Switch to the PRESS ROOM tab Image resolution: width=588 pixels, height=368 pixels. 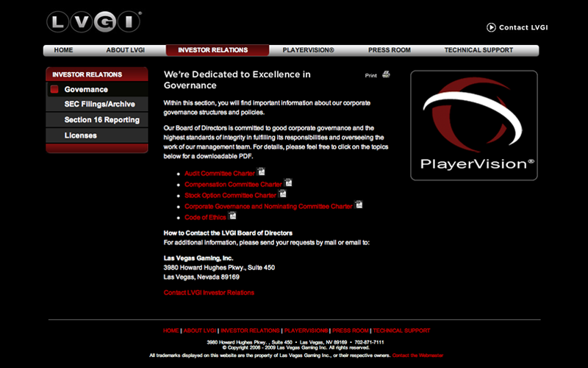click(x=389, y=50)
